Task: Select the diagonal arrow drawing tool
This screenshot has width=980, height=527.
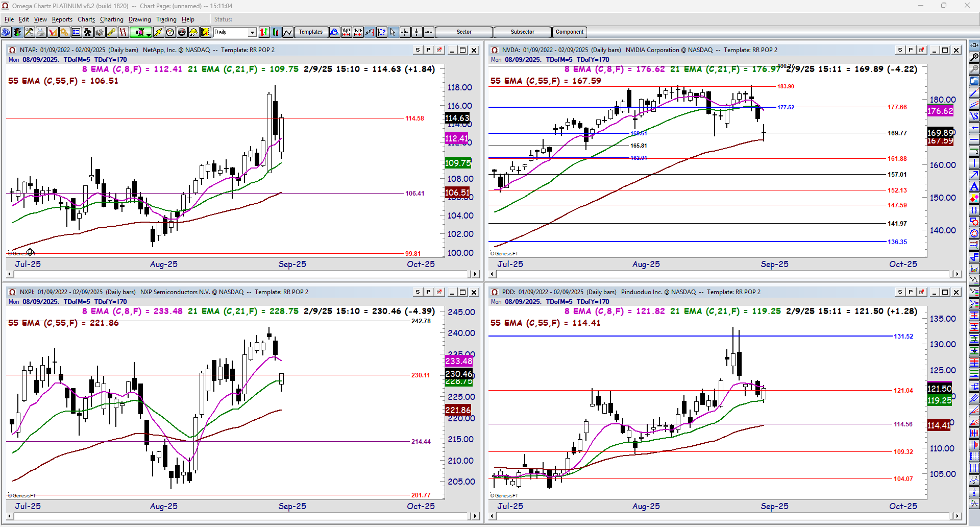Action: pyautogui.click(x=974, y=175)
